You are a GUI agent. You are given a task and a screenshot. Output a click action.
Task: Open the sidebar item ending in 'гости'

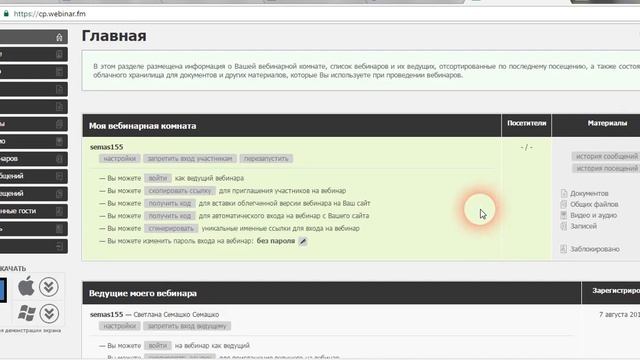(33, 211)
